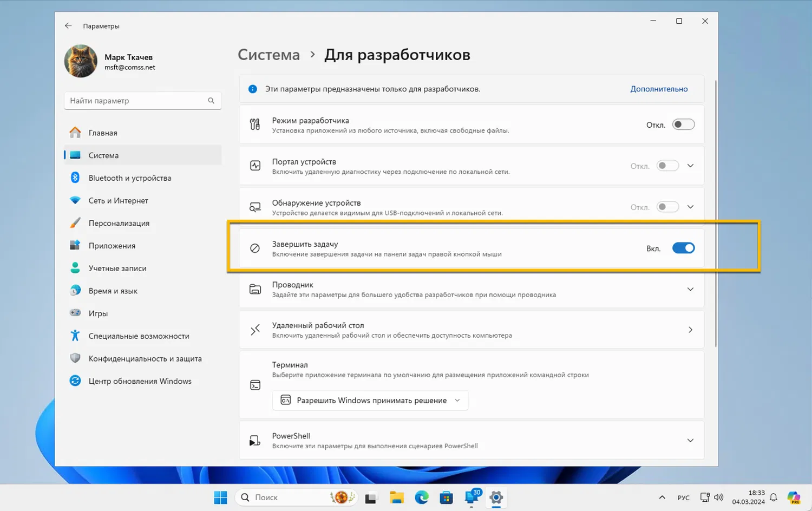Open Windows Start menu from taskbar
812x511 pixels.
[220, 497]
